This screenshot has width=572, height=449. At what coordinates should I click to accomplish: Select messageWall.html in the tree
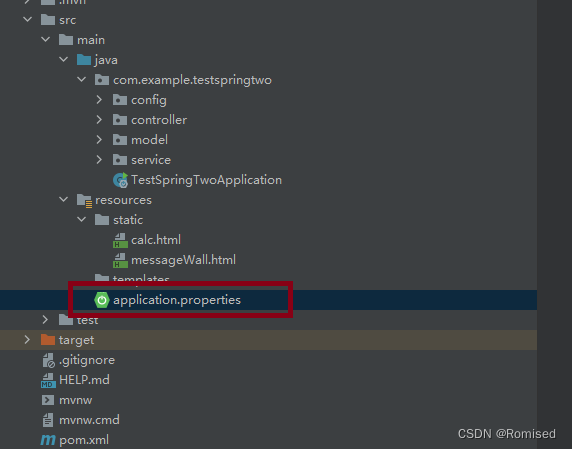pos(183,260)
